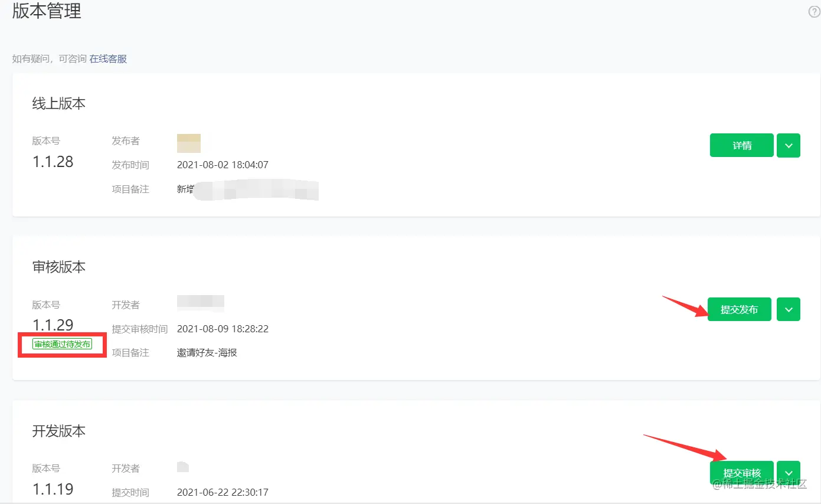Viewport: 821px width, 504px height.
Task: Click the 审核版本 section heading
Action: click(x=59, y=267)
